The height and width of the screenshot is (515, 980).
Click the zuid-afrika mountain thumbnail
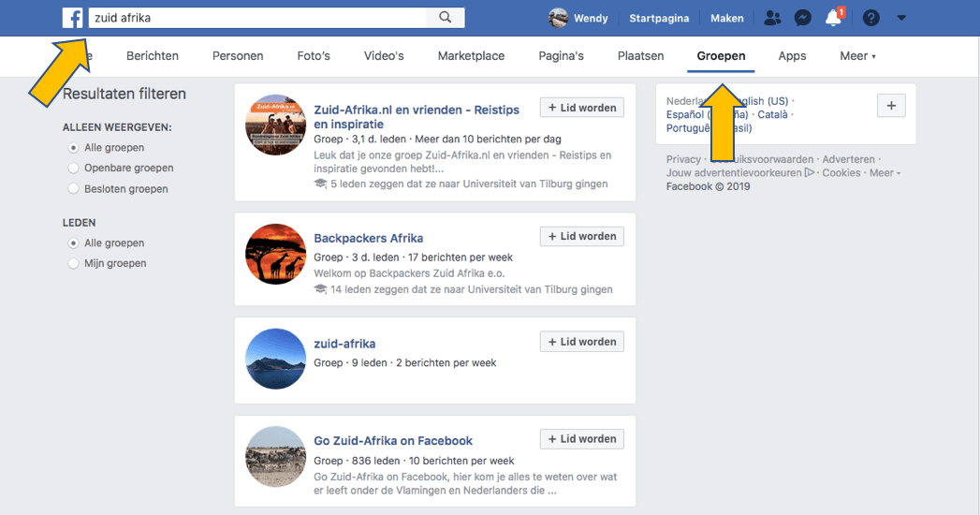[x=275, y=359]
